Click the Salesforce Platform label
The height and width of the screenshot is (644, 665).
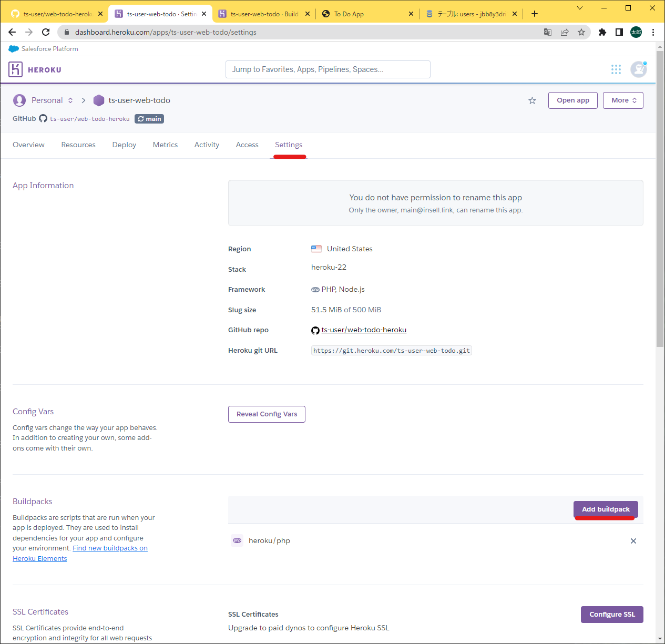pos(50,49)
